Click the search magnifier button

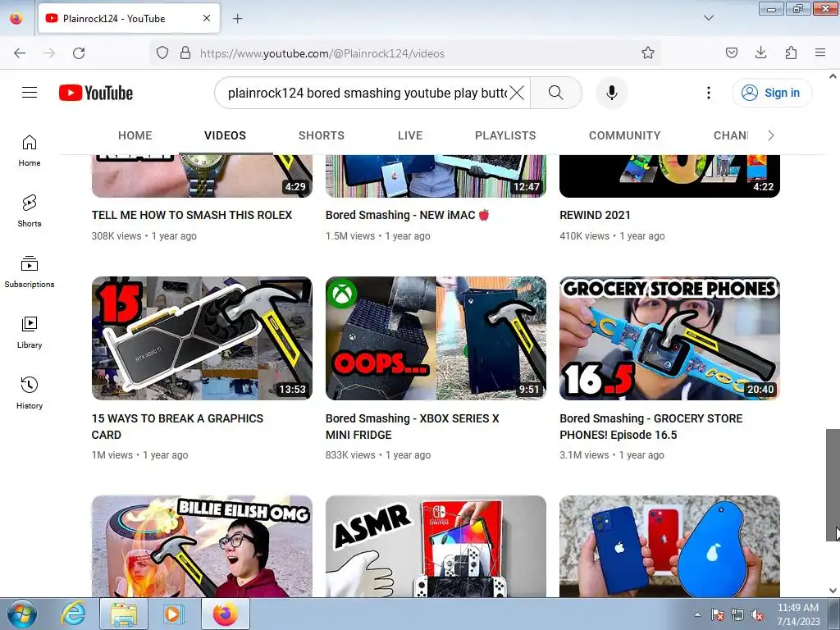pyautogui.click(x=555, y=93)
